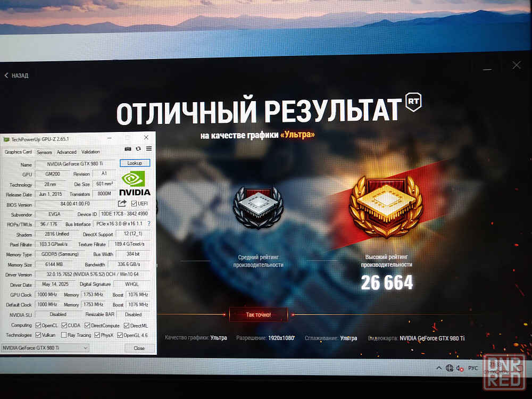Click the Close button in GPU-Z

click(x=139, y=348)
